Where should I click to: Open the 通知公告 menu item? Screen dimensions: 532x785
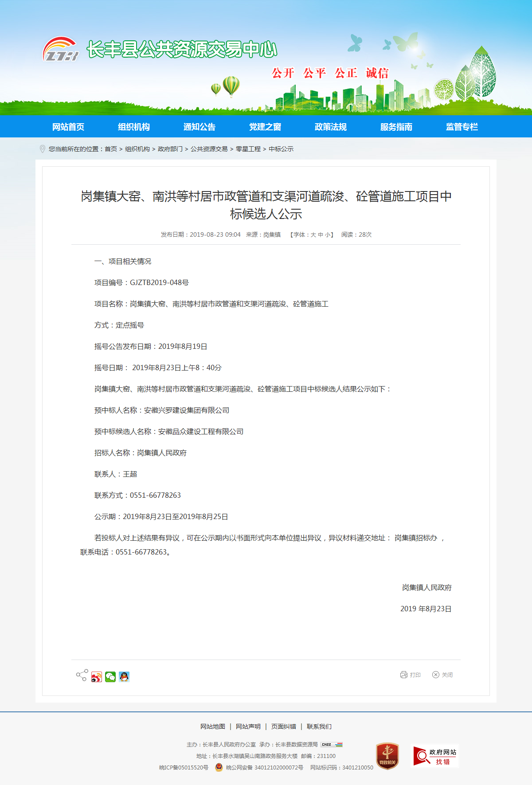[x=199, y=127]
